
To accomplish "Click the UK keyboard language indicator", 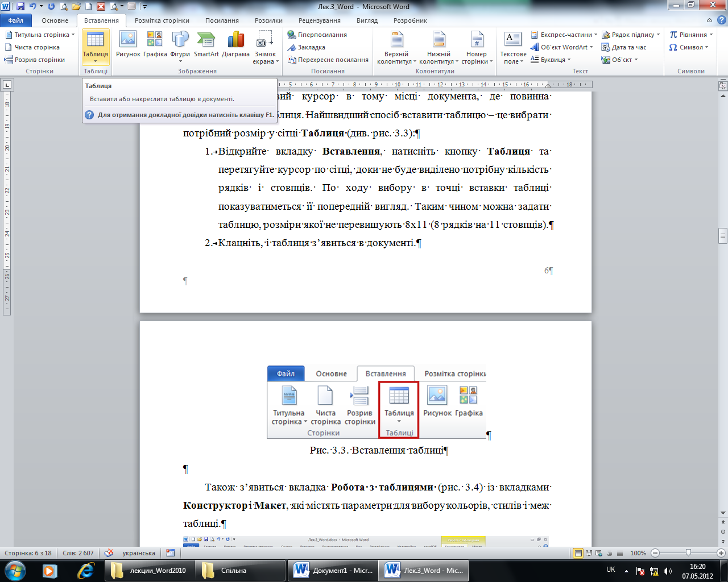I will coord(611,570).
